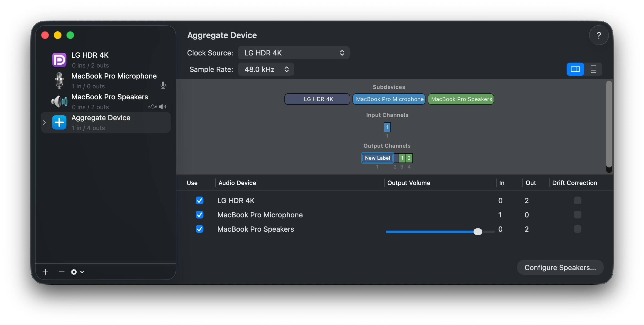Viewport: 644px width, 325px height.
Task: Zoom the window with green button
Action: tap(70, 35)
